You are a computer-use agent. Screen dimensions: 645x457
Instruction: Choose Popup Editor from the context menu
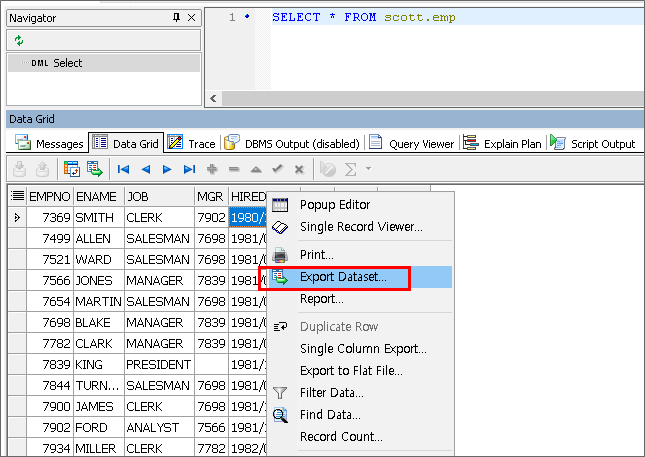(x=361, y=204)
